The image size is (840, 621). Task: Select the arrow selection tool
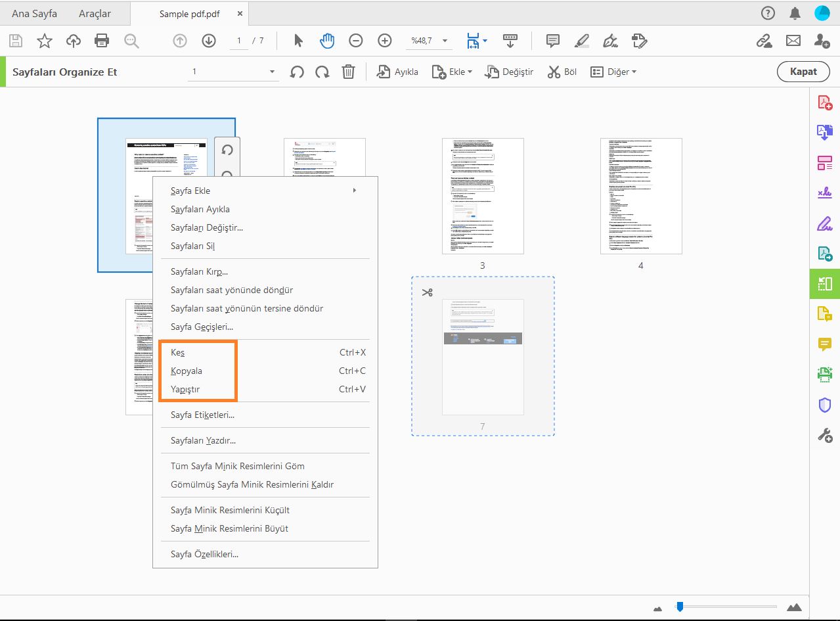pos(298,41)
